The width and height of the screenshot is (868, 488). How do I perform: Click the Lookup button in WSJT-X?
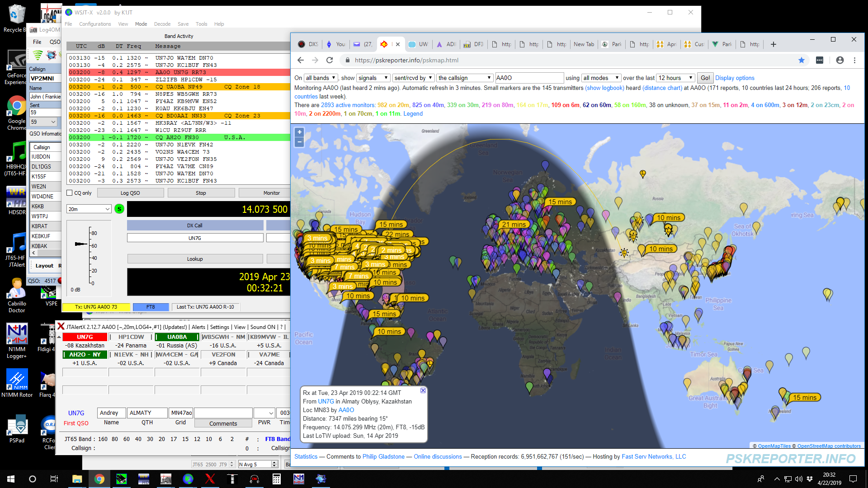pos(195,259)
